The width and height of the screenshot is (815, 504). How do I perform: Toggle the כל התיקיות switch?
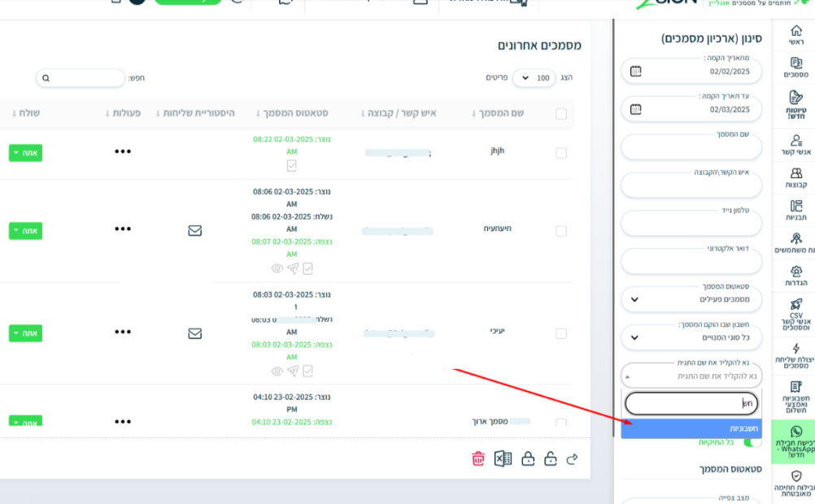(752, 442)
